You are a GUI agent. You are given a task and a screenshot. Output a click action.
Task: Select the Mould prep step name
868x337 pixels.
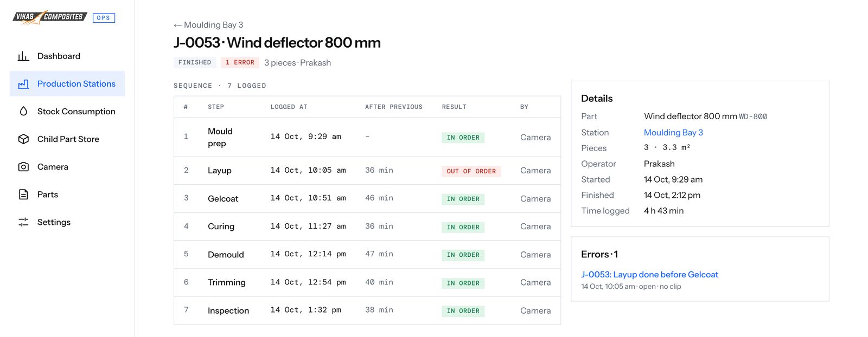click(220, 138)
